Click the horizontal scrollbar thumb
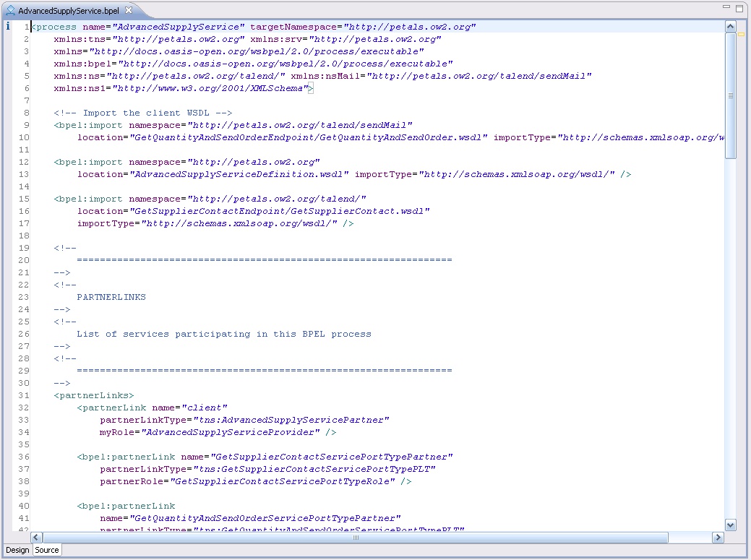The height and width of the screenshot is (560, 751). click(354, 538)
